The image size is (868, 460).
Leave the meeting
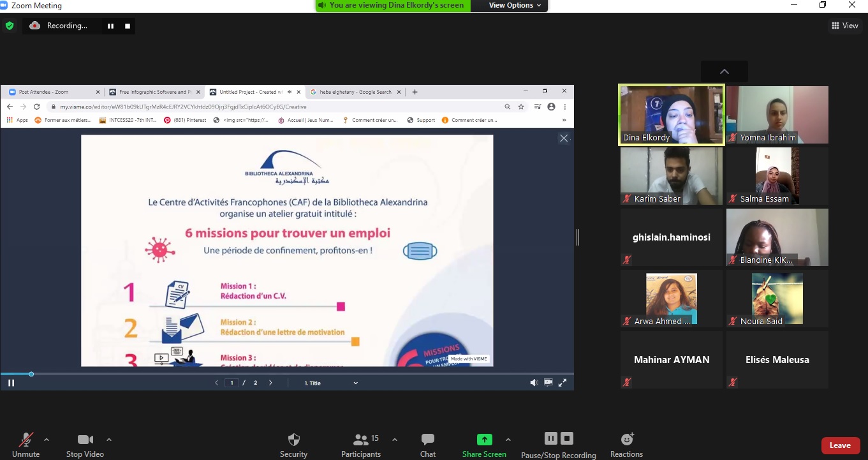pos(840,445)
